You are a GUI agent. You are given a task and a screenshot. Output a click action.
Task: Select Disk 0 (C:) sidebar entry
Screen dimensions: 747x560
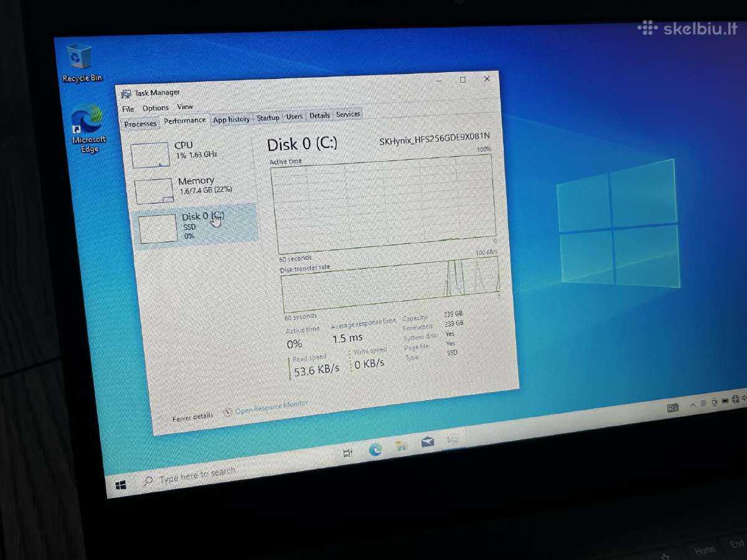click(x=197, y=225)
